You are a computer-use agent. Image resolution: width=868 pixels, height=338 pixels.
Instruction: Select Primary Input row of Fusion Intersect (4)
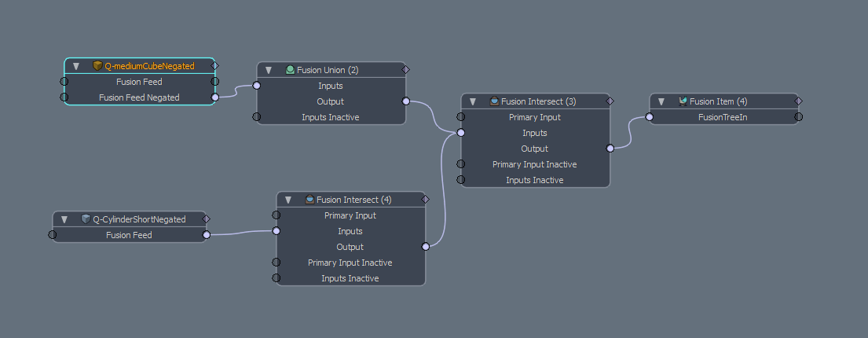coord(350,215)
